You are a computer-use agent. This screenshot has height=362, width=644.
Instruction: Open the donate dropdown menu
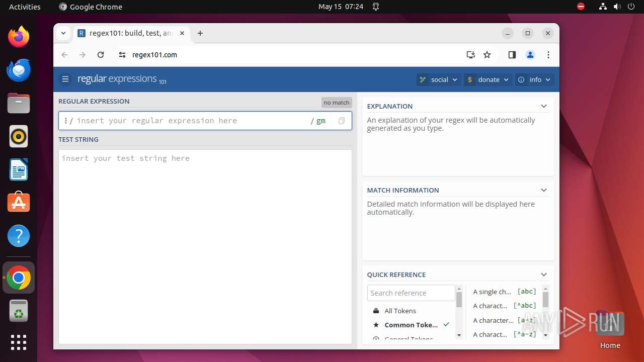tap(488, 79)
